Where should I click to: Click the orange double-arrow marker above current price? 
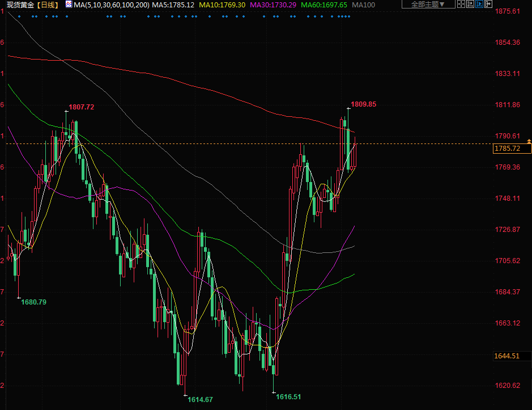tap(529, 140)
